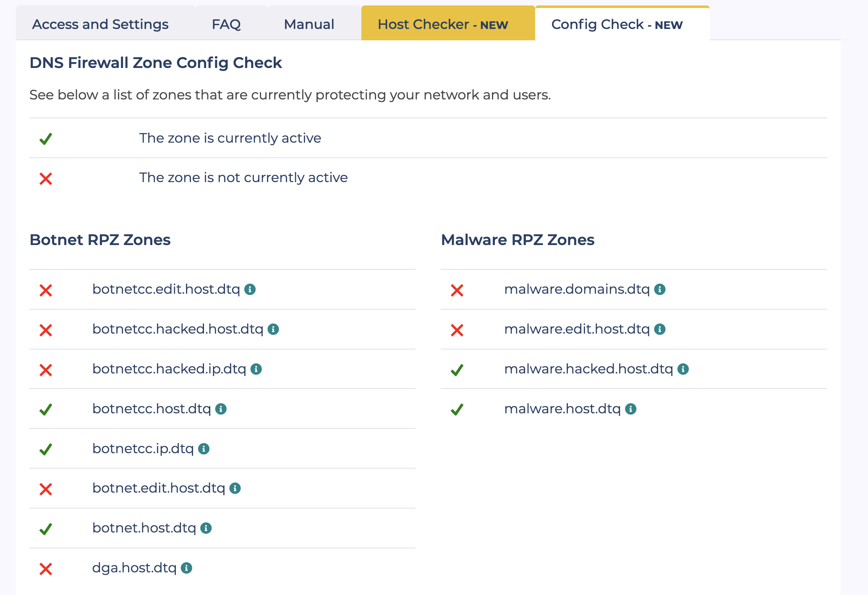868x595 pixels.
Task: Show info for botnet.host.dtq zone
Action: click(206, 528)
